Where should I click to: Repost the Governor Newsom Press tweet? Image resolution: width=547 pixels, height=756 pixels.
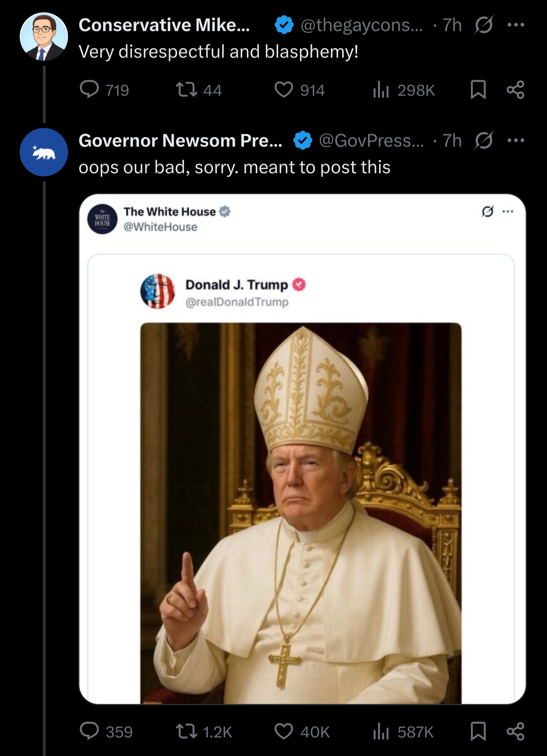click(x=186, y=731)
